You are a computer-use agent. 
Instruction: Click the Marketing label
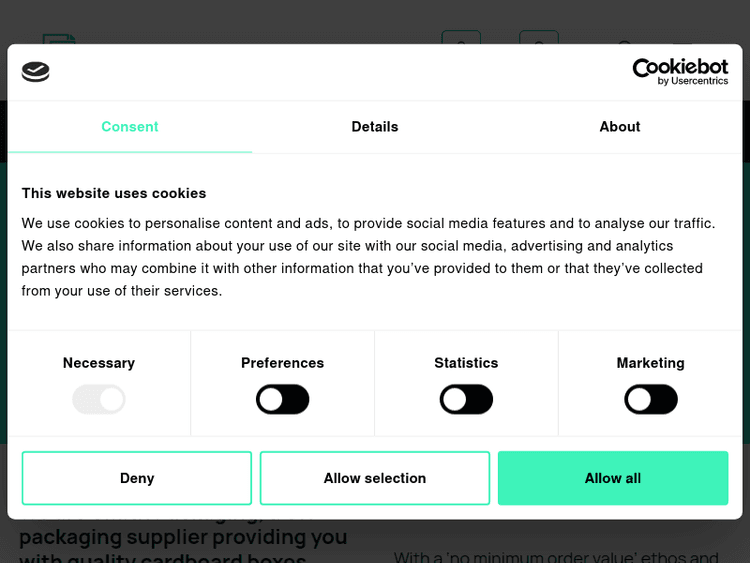pyautogui.click(x=651, y=363)
